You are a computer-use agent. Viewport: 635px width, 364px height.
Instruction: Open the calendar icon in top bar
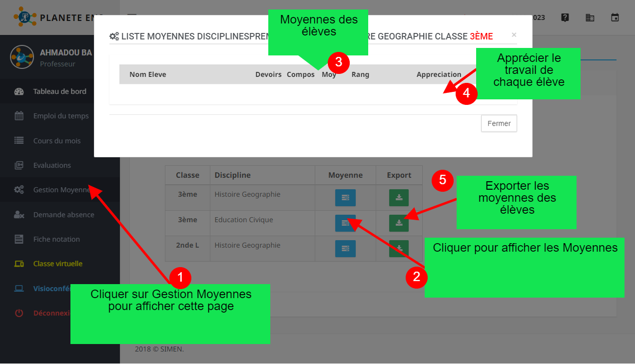point(615,17)
